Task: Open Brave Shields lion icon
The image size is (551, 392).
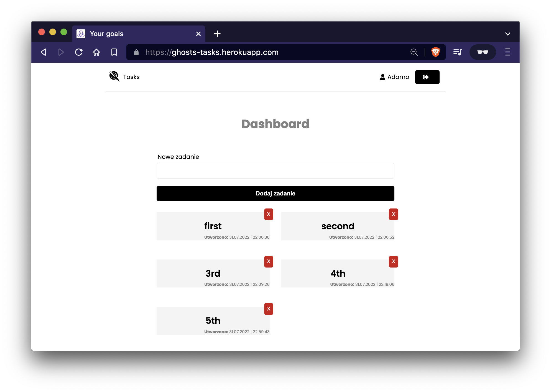Action: click(x=435, y=52)
